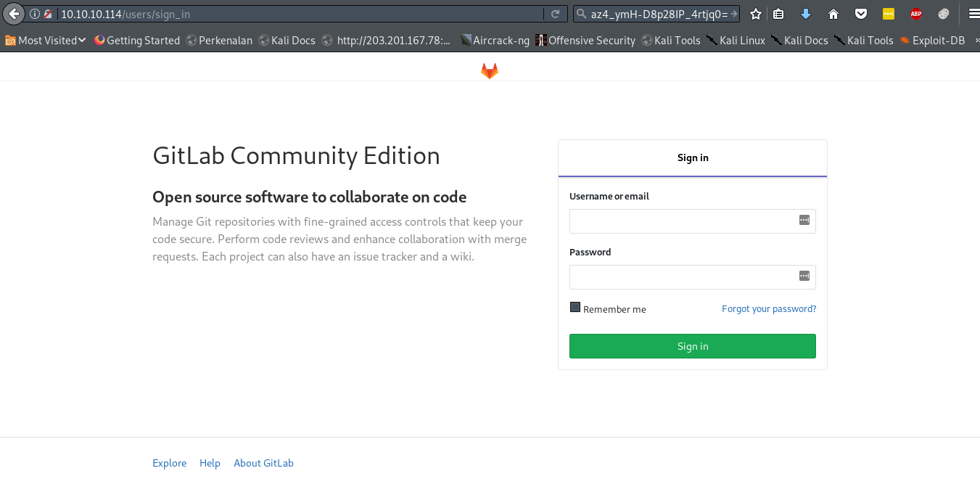Show bookmarks list icon
Image resolution: width=980 pixels, height=492 pixels.
(x=778, y=14)
